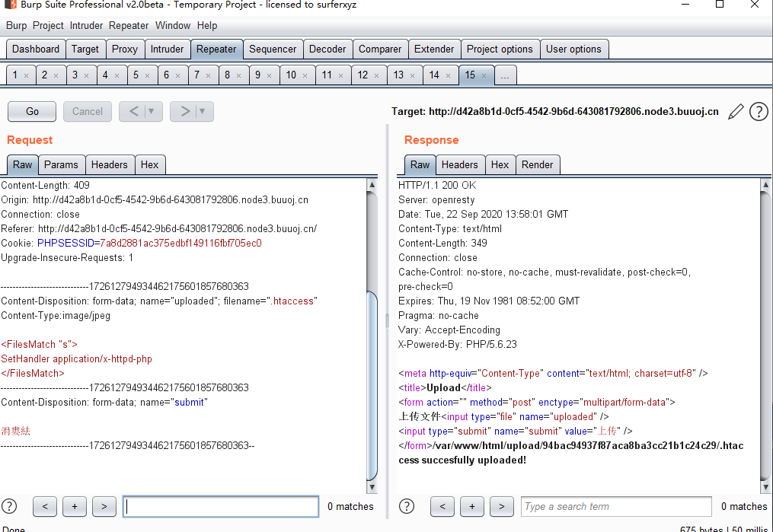Close Repeater tab 8

coord(239,75)
